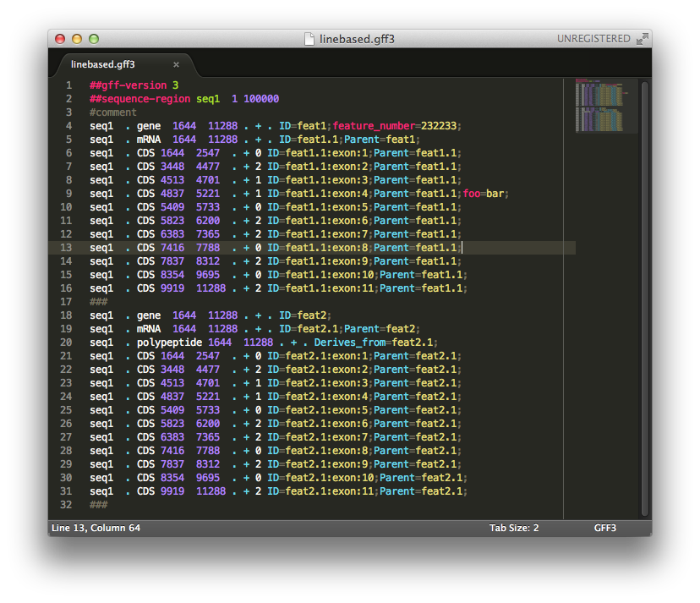Image resolution: width=700 pixels, height=603 pixels.
Task: Close the linebased.gff3 tab
Action: tap(177, 65)
